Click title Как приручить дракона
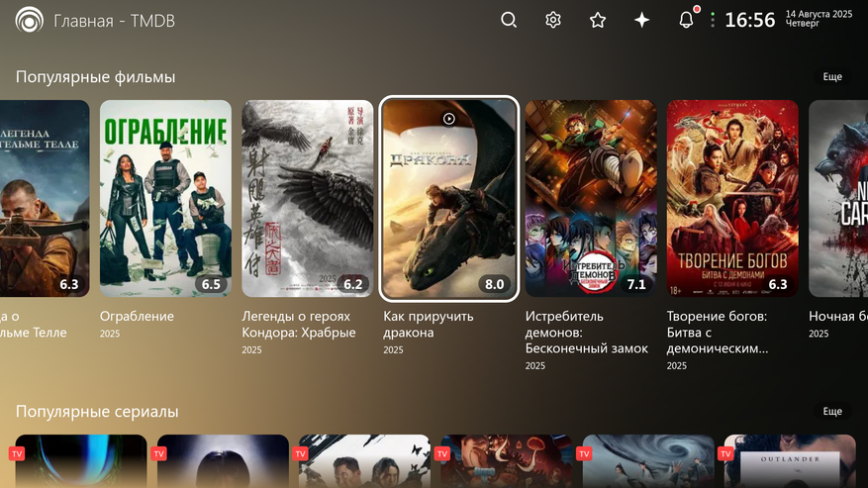The image size is (868, 488). click(x=429, y=324)
